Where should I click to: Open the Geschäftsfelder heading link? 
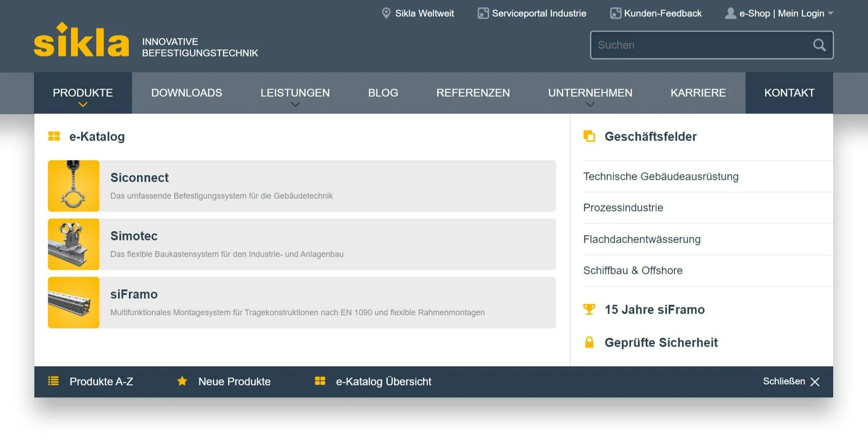[x=651, y=136]
